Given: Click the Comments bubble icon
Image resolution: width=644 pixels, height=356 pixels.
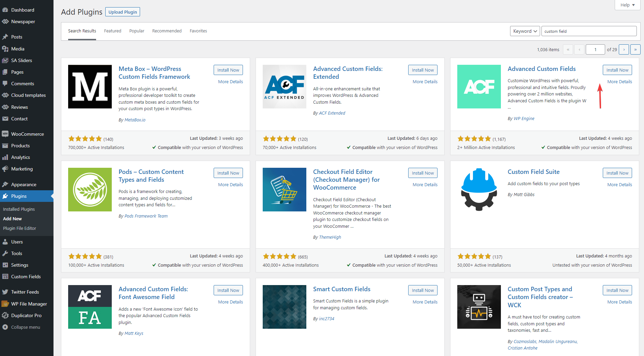Looking at the screenshot, I should coord(5,84).
